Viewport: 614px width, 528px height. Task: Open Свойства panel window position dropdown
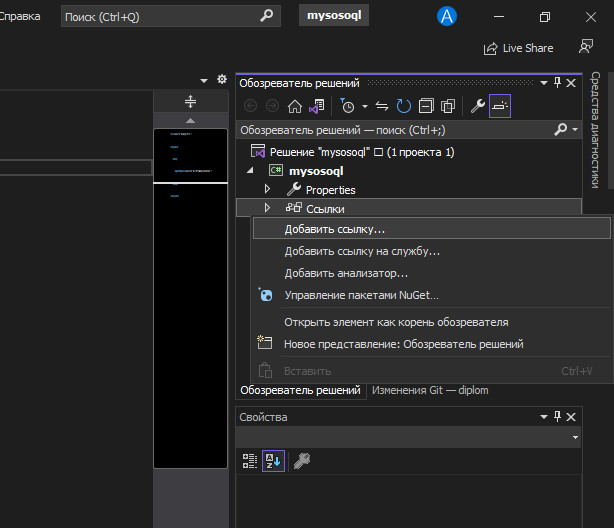click(x=544, y=417)
